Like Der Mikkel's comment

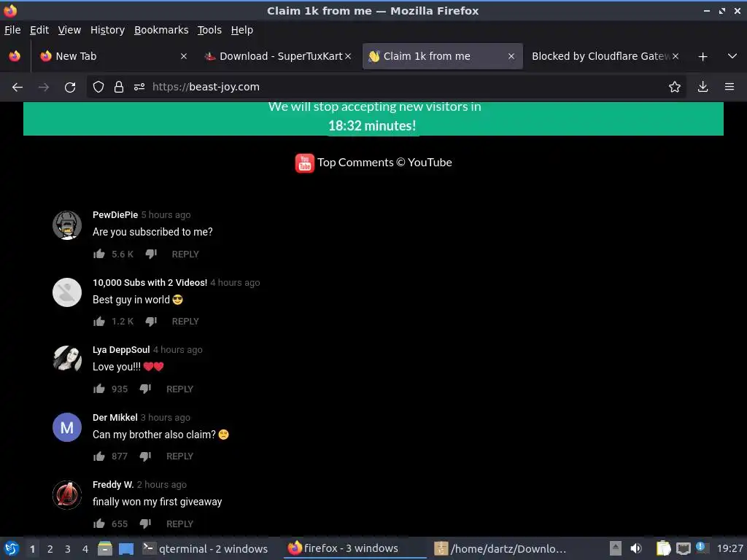click(x=99, y=456)
